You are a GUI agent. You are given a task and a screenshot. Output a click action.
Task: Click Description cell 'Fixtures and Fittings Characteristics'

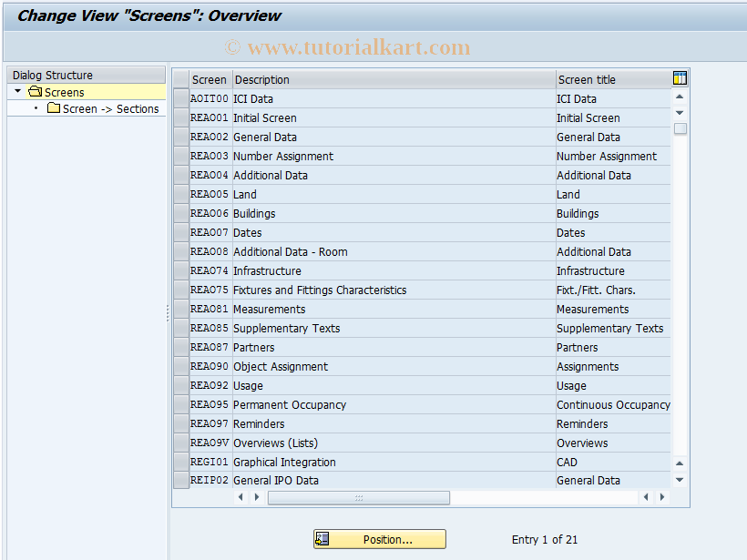(394, 290)
